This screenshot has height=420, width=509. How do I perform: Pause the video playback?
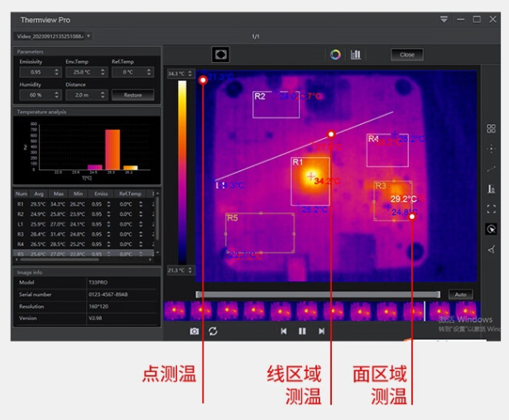302,331
